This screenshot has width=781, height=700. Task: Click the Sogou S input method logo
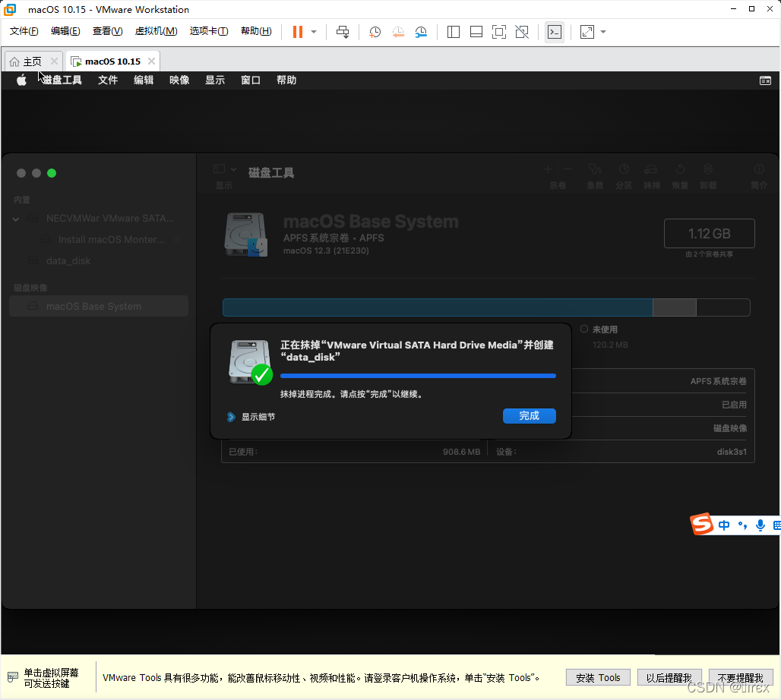702,524
